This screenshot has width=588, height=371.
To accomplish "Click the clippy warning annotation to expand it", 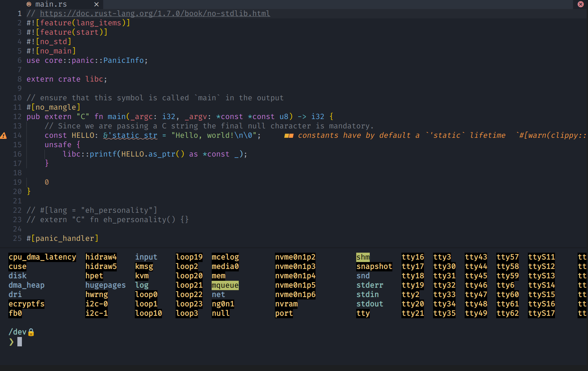I will pos(400,135).
